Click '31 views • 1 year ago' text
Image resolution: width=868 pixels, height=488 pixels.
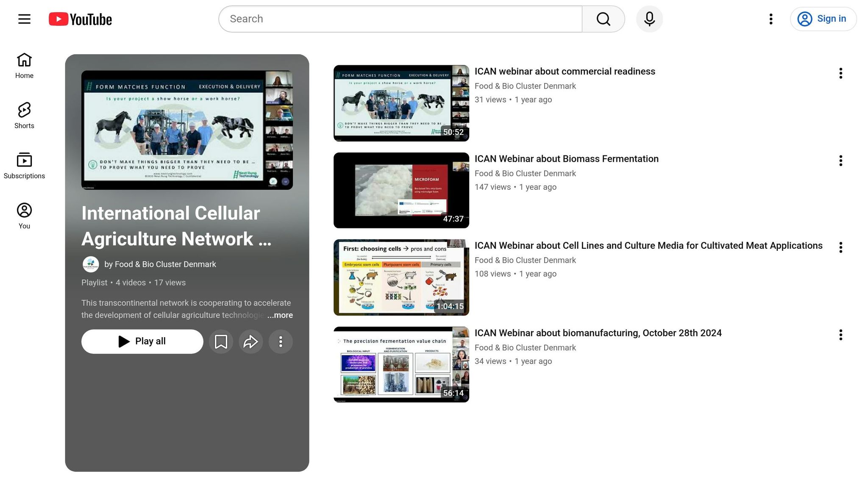pyautogui.click(x=513, y=100)
